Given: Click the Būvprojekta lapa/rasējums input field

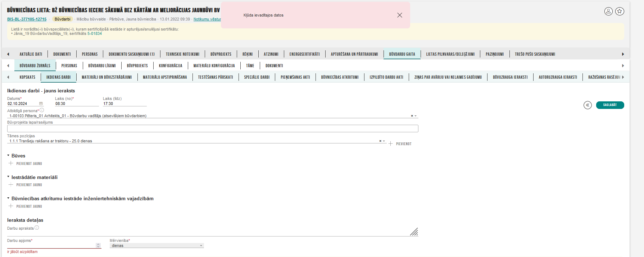Looking at the screenshot, I should pyautogui.click(x=212, y=129).
